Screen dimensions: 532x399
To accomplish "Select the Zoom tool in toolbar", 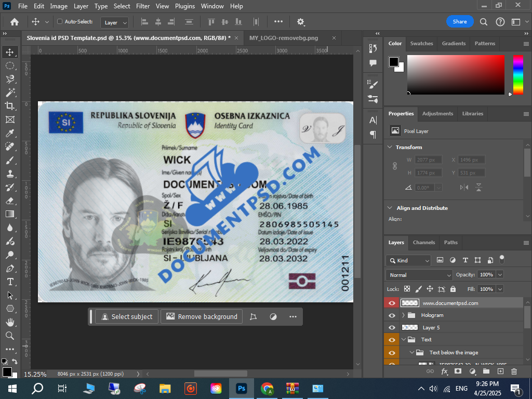I will [10, 336].
